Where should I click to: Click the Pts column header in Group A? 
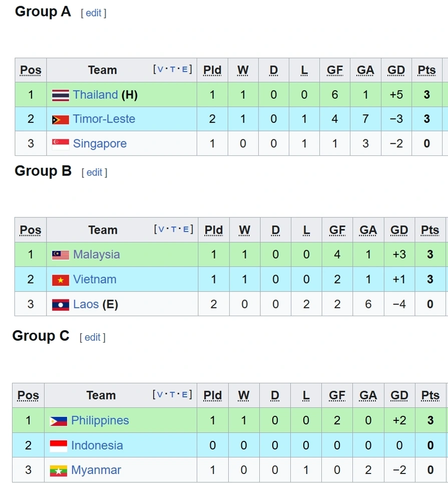tap(426, 70)
